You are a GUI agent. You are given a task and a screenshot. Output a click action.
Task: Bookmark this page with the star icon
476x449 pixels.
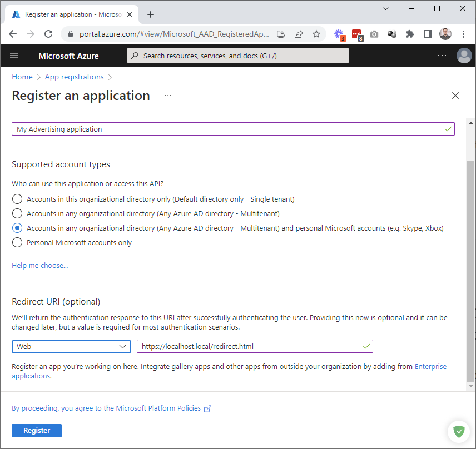[316, 34]
